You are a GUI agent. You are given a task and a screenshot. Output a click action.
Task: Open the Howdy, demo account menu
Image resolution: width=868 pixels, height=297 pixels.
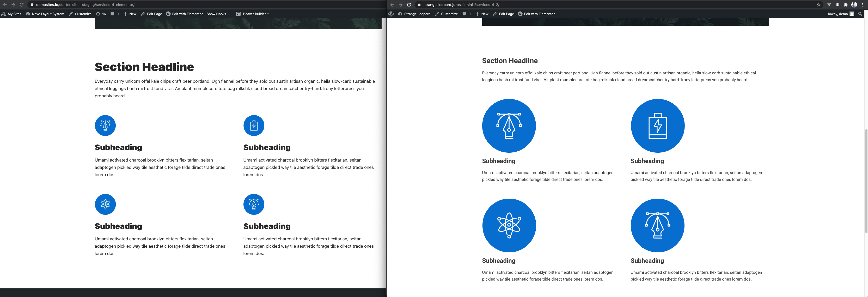pos(840,14)
